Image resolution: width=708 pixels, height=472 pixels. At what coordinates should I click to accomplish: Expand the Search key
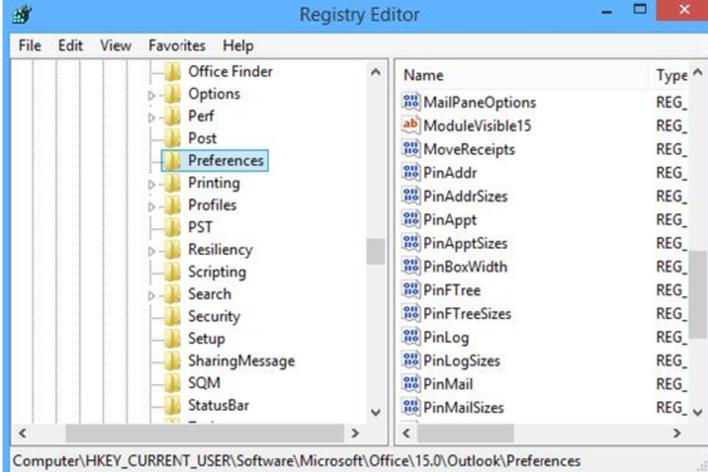click(152, 295)
